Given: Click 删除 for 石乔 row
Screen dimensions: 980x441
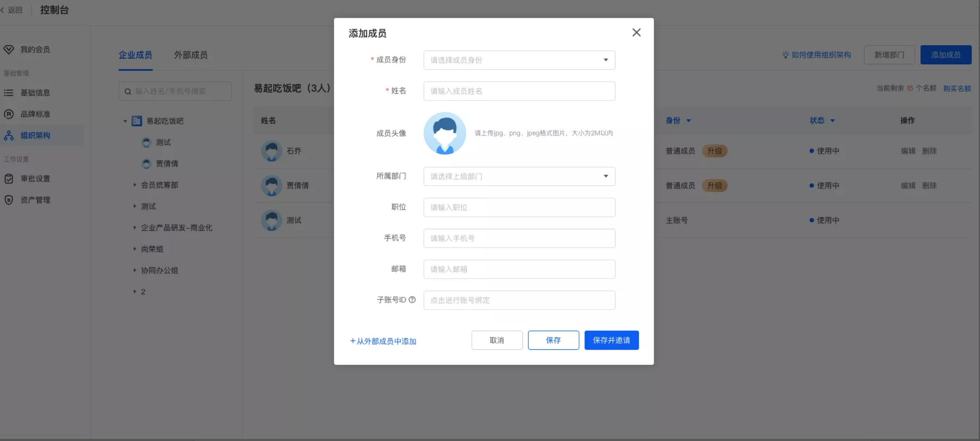Looking at the screenshot, I should (929, 151).
